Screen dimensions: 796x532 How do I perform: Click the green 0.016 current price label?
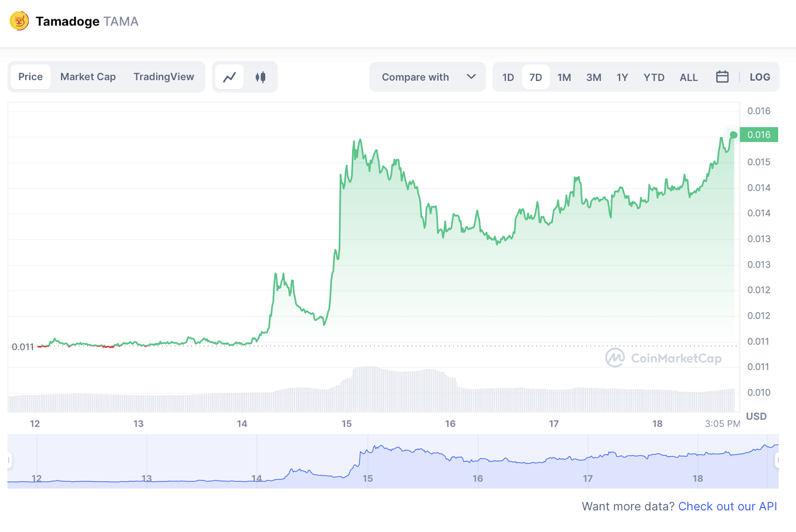coord(759,135)
